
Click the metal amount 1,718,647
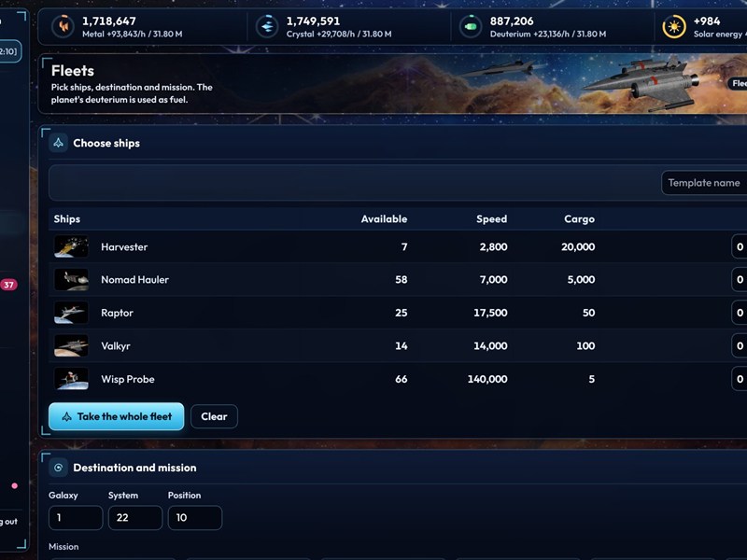pyautogui.click(x=109, y=21)
